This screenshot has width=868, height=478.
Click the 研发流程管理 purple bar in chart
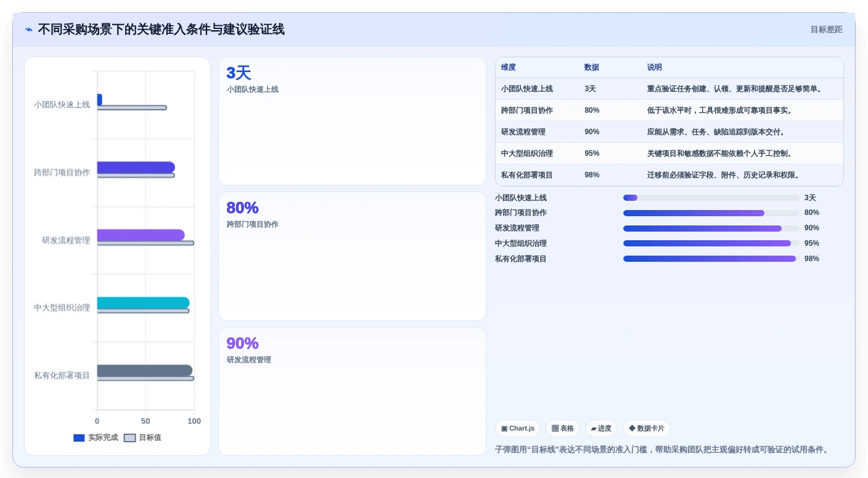tap(141, 235)
